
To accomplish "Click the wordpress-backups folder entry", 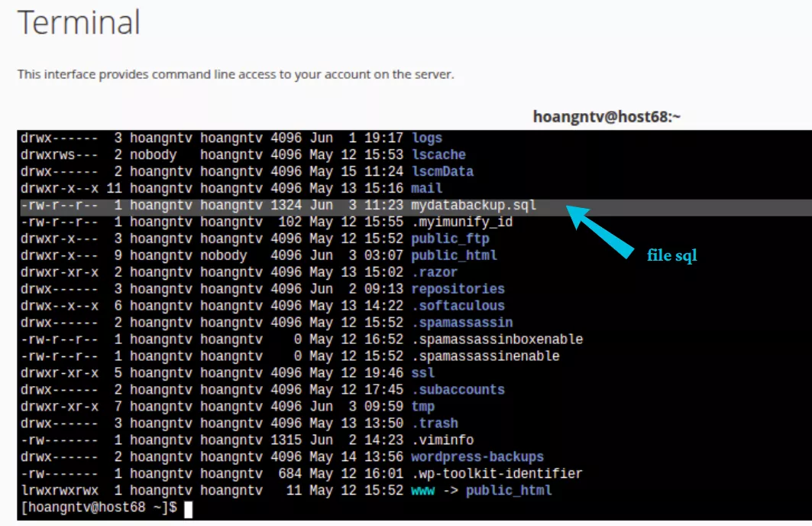I will tap(476, 457).
